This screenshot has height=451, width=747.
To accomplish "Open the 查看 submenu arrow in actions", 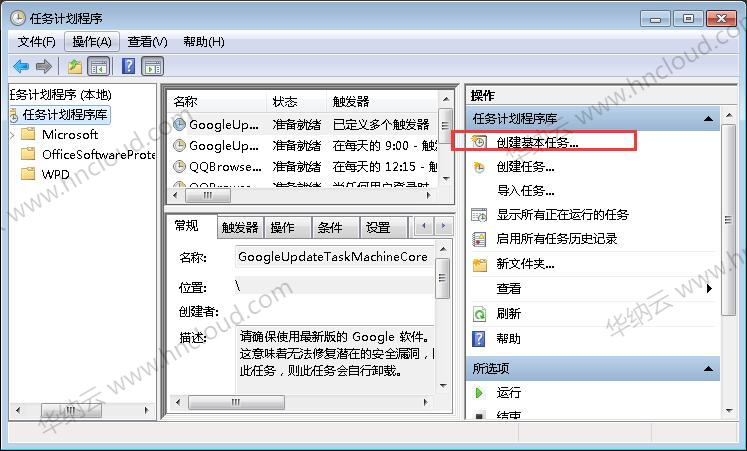I will (709, 289).
